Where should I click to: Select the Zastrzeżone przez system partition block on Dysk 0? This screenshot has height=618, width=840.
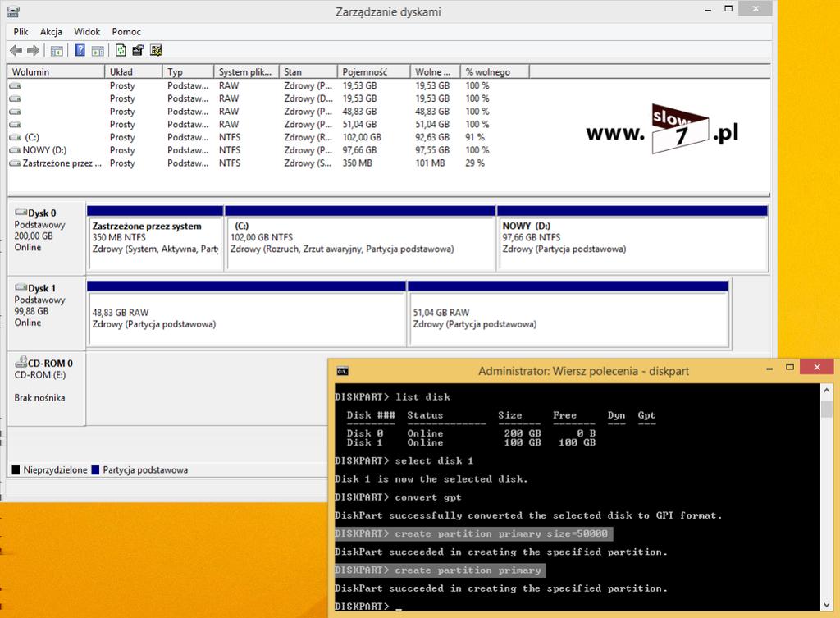pyautogui.click(x=155, y=238)
